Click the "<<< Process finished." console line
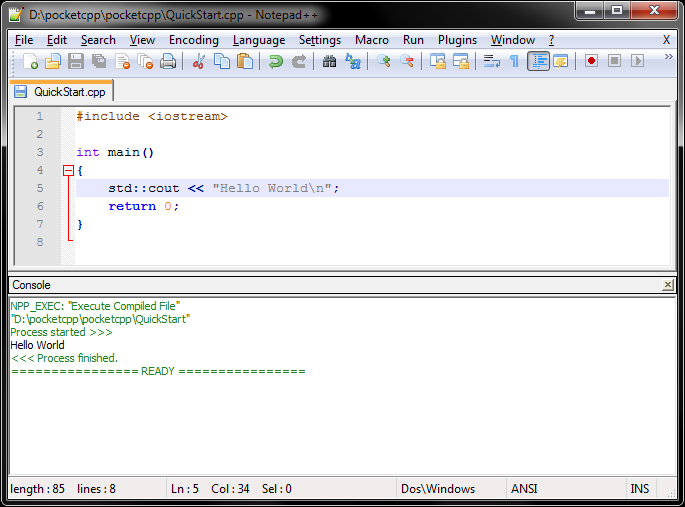Image resolution: width=685 pixels, height=507 pixels. 64,358
